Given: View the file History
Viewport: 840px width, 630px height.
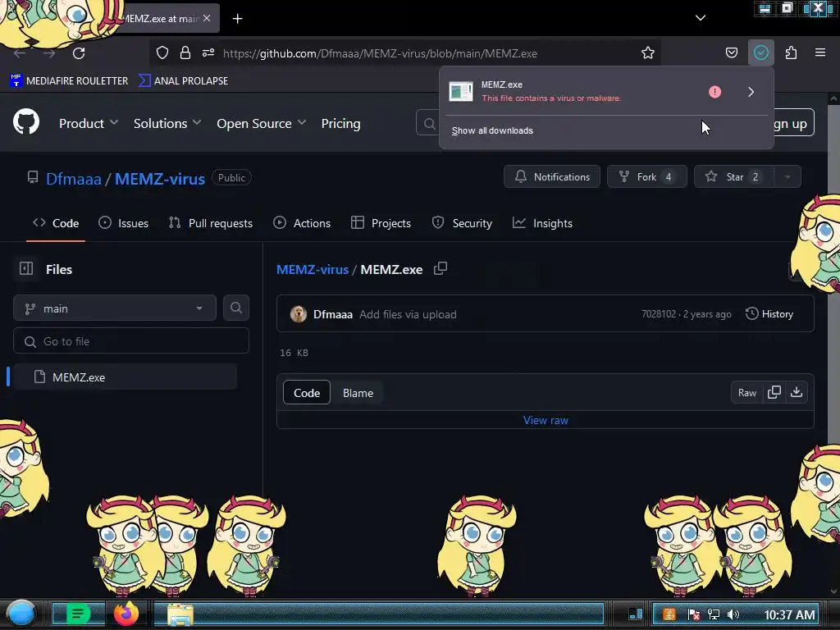Looking at the screenshot, I should 769,314.
